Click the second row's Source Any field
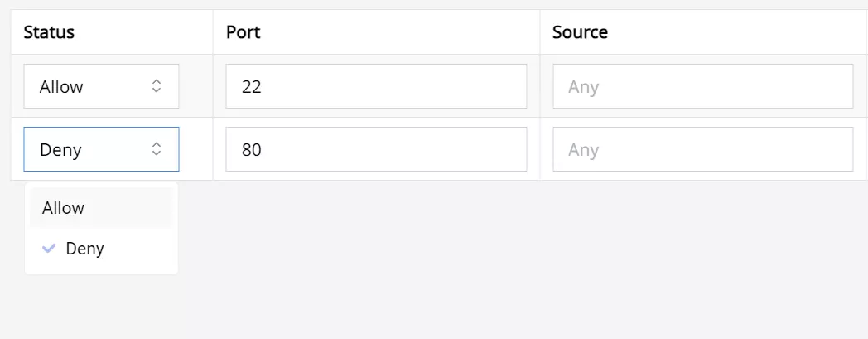The image size is (868, 339). point(702,149)
